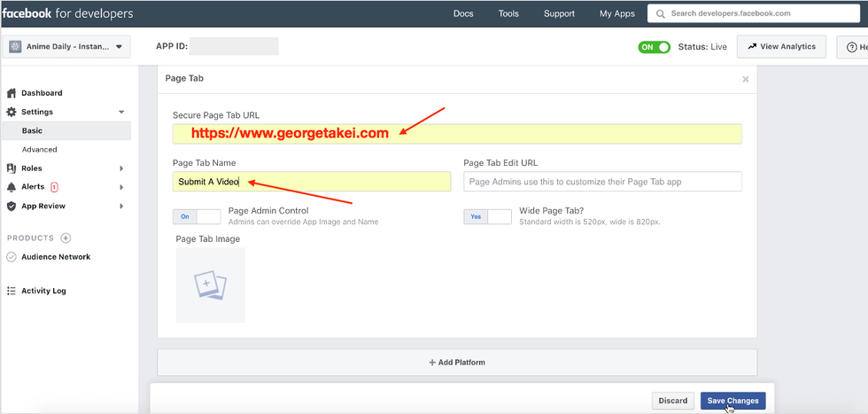Open the Docs menu

coord(463,13)
